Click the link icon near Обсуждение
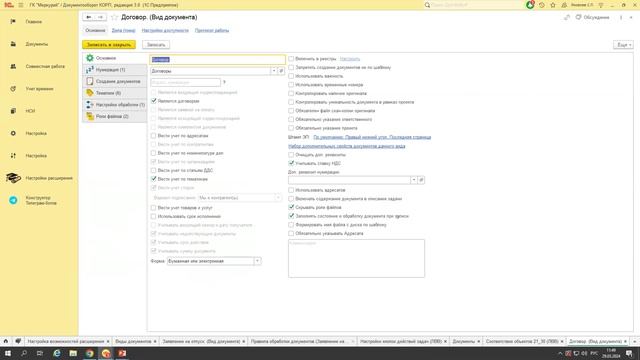Image resolution: width=640 pixels, height=360 pixels. 567,17
